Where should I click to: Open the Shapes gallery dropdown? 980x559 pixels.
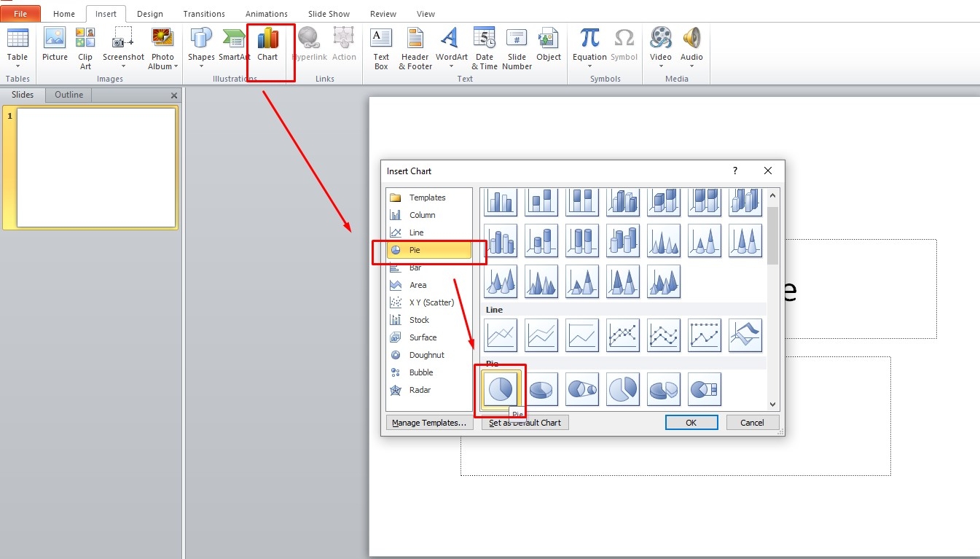click(201, 66)
